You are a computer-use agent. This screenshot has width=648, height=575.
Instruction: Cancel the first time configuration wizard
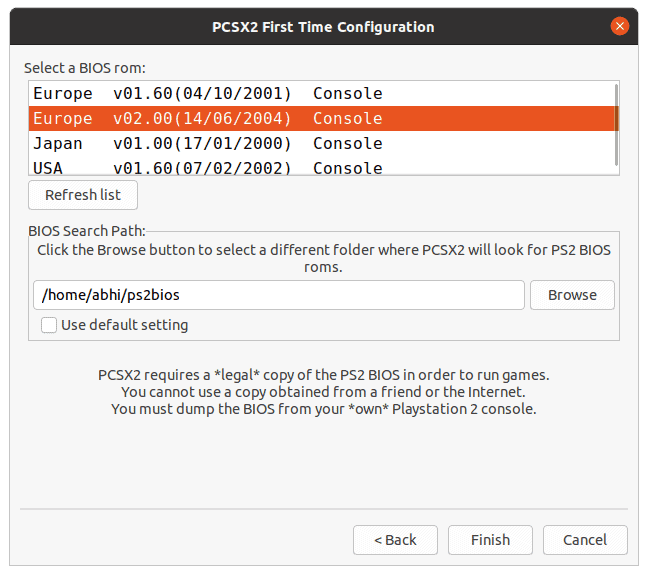[x=585, y=540]
